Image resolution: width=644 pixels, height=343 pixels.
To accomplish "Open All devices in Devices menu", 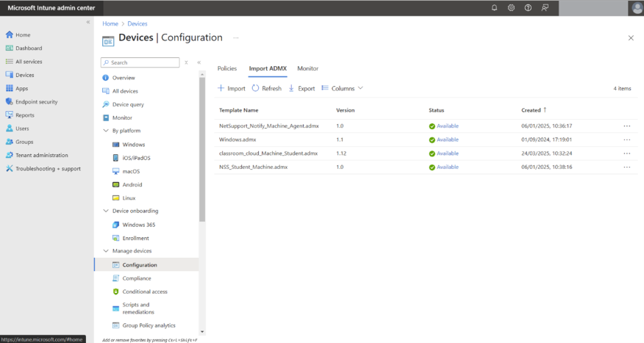I will click(x=125, y=91).
